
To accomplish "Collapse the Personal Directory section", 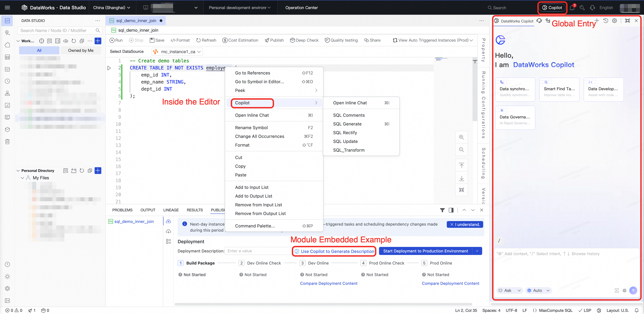I will [x=18, y=170].
